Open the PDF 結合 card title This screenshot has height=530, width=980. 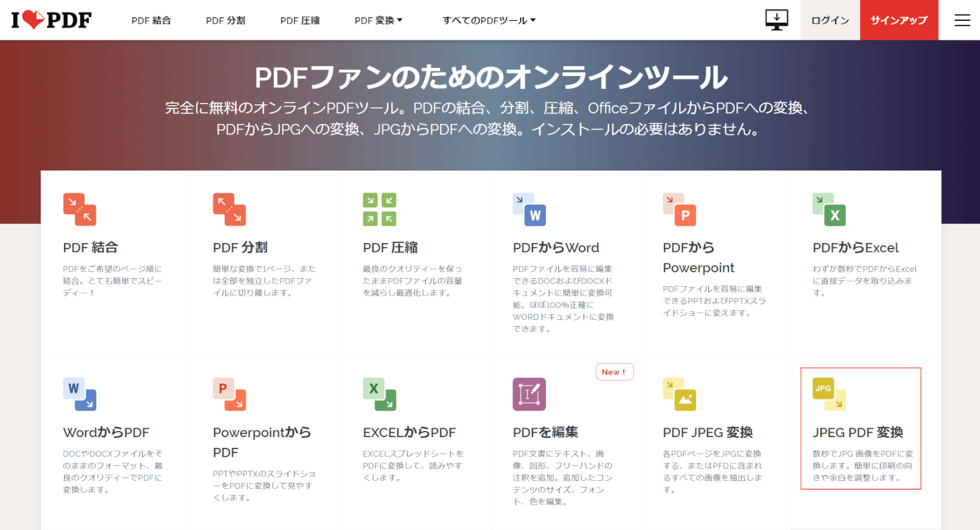pyautogui.click(x=91, y=247)
